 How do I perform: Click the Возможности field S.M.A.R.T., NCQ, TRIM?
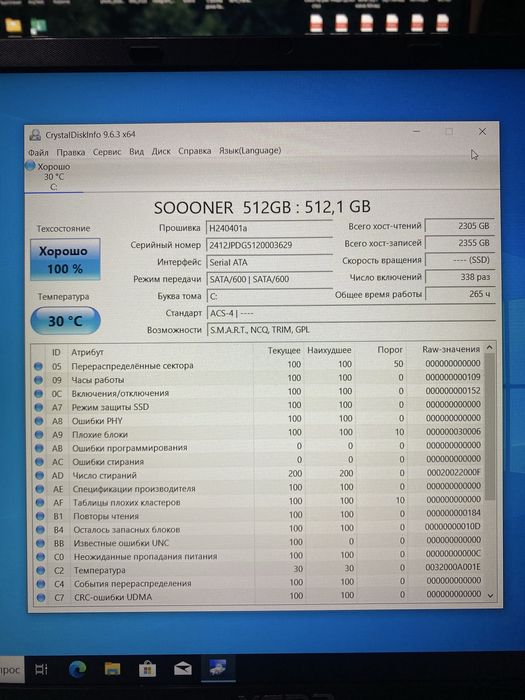351,330
